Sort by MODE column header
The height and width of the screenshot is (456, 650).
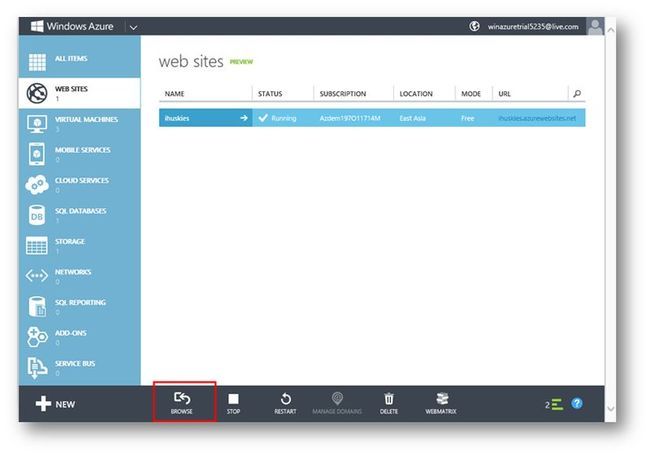point(471,94)
